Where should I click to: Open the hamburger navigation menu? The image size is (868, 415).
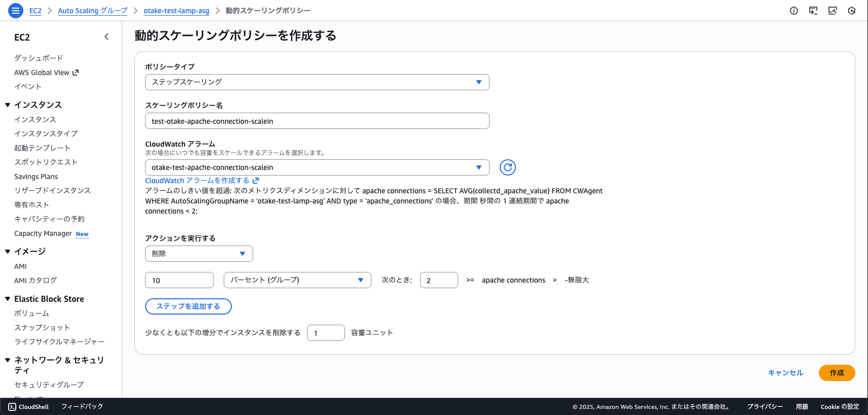click(x=16, y=11)
